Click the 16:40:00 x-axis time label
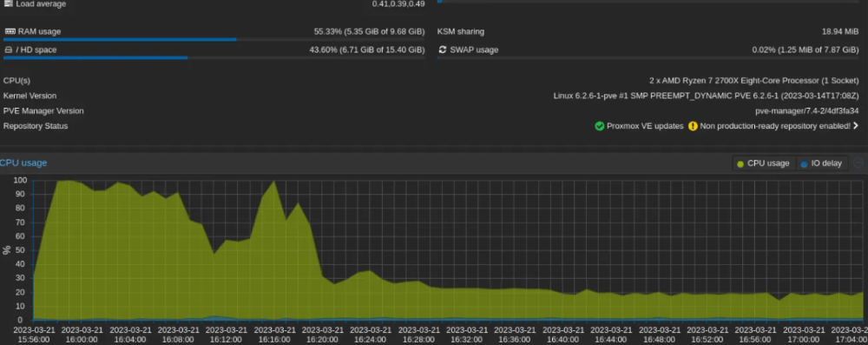Screen dimensions: 868x345 coord(563,335)
